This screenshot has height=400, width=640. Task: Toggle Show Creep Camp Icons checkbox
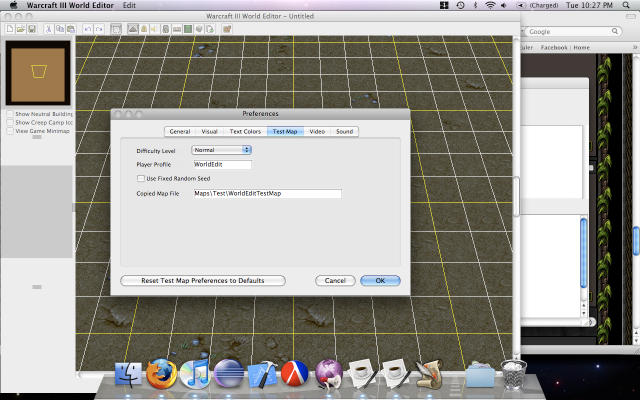[10, 122]
